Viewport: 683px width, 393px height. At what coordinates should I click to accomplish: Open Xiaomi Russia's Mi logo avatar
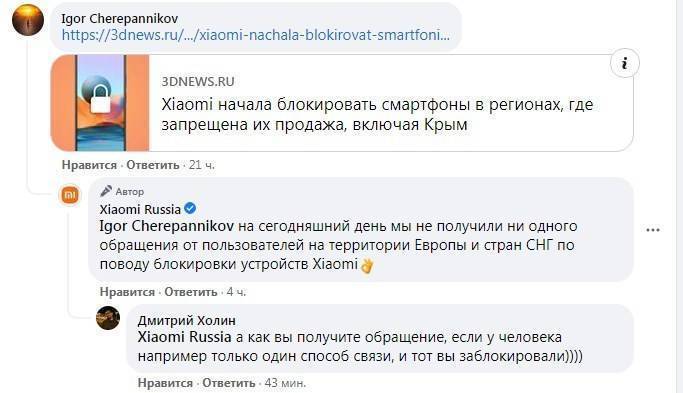(70, 195)
